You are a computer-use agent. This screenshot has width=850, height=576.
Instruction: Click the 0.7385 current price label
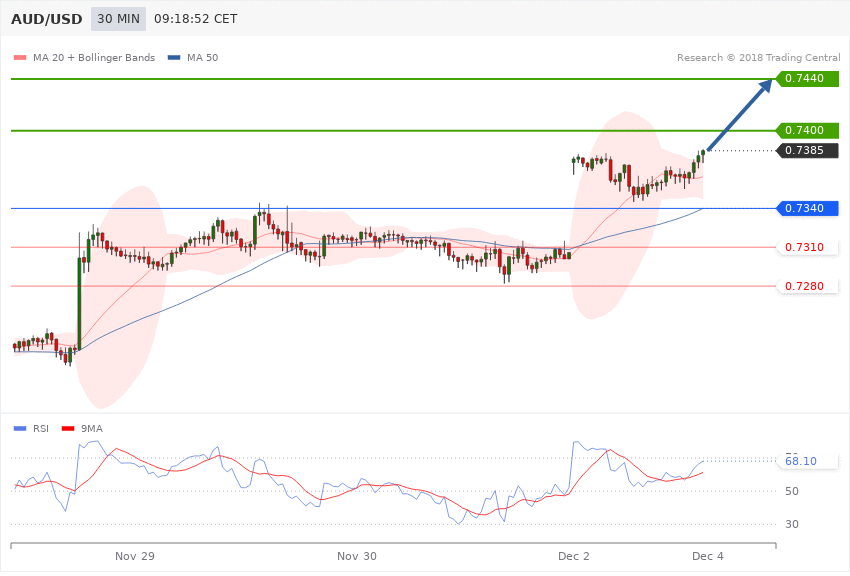click(808, 150)
